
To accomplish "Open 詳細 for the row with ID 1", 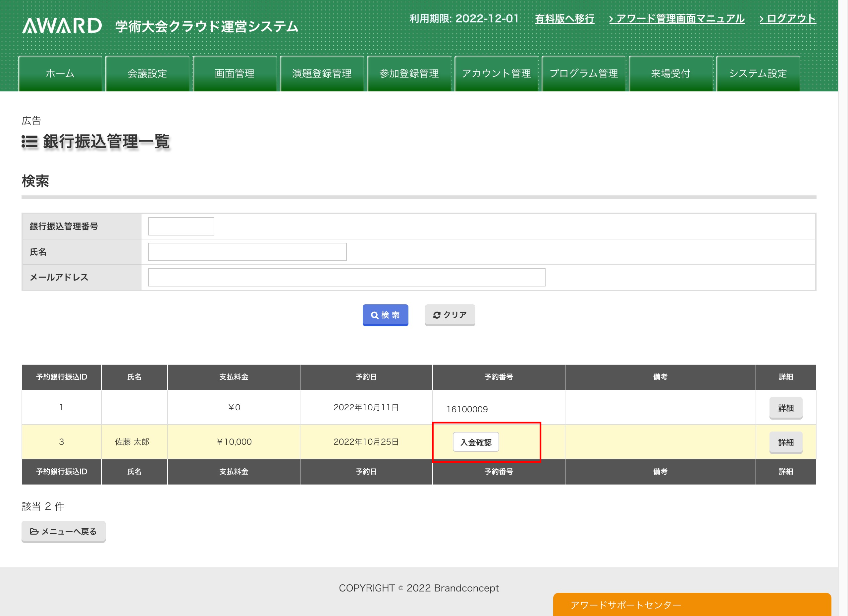I will (x=785, y=408).
